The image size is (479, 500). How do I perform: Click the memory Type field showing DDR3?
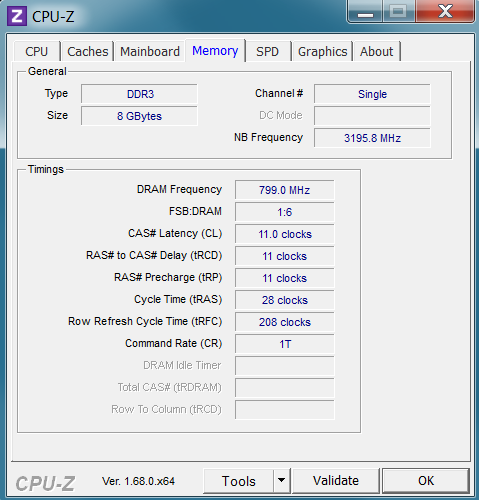(139, 94)
